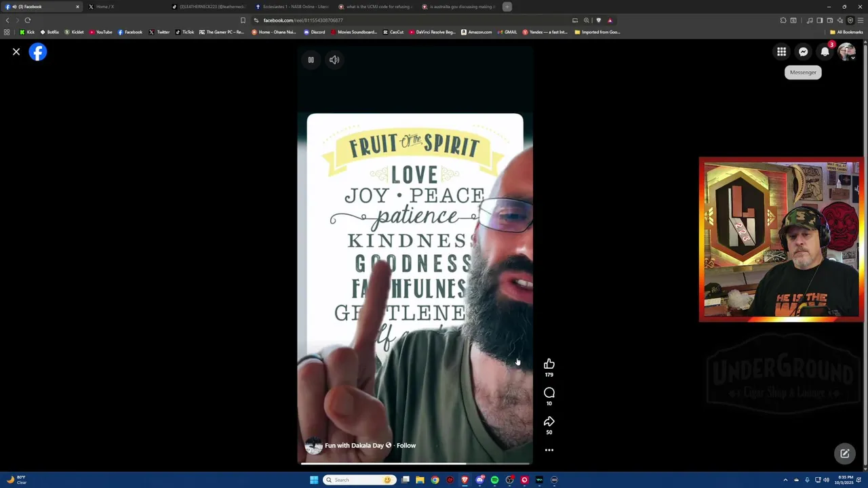Open Google Chrome from taskbar
The height and width of the screenshot is (488, 868).
[x=435, y=480]
